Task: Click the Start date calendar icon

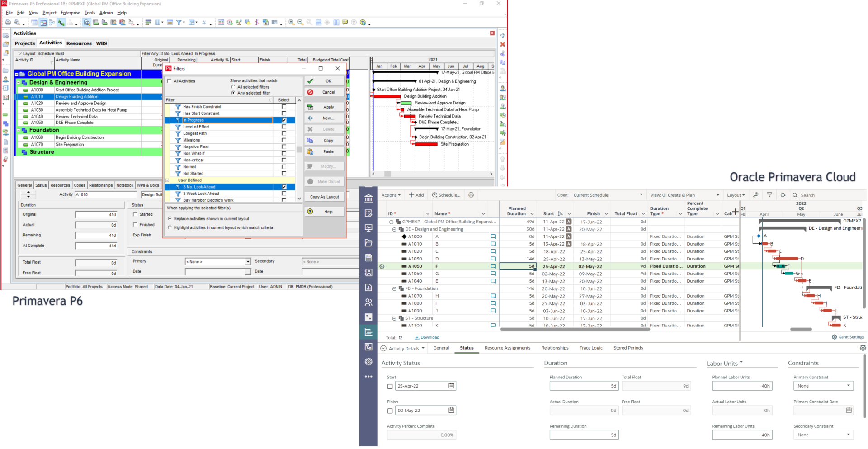Action: 451,386
